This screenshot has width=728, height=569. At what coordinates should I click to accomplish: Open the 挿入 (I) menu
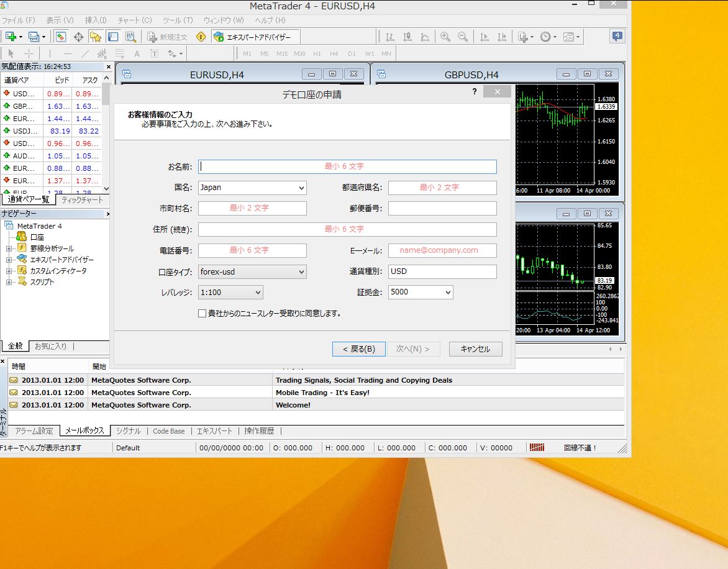pos(96,20)
